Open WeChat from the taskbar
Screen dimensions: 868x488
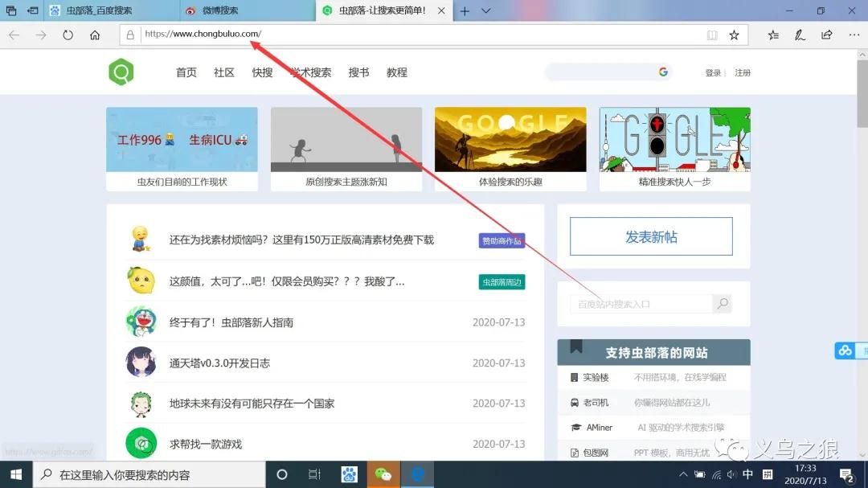click(383, 474)
